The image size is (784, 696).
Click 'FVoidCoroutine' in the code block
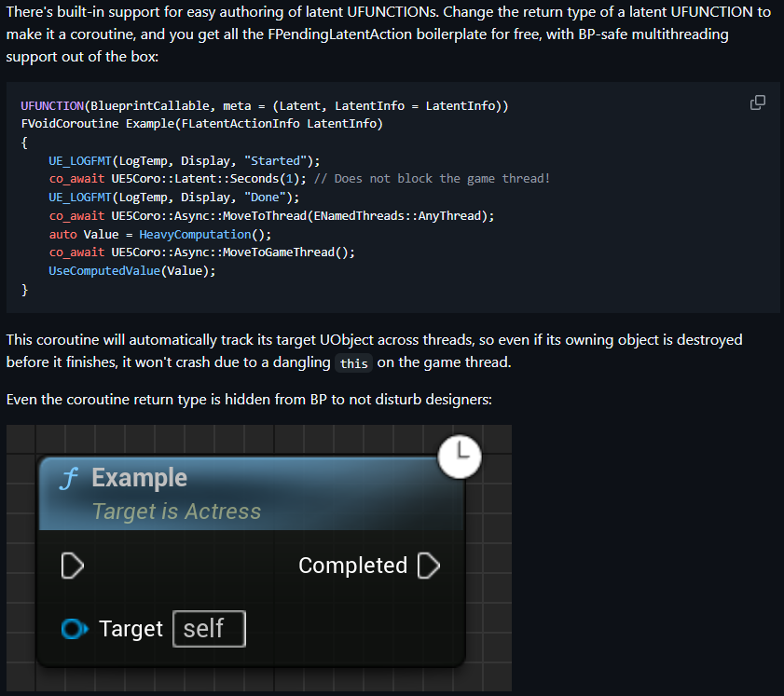[70, 123]
